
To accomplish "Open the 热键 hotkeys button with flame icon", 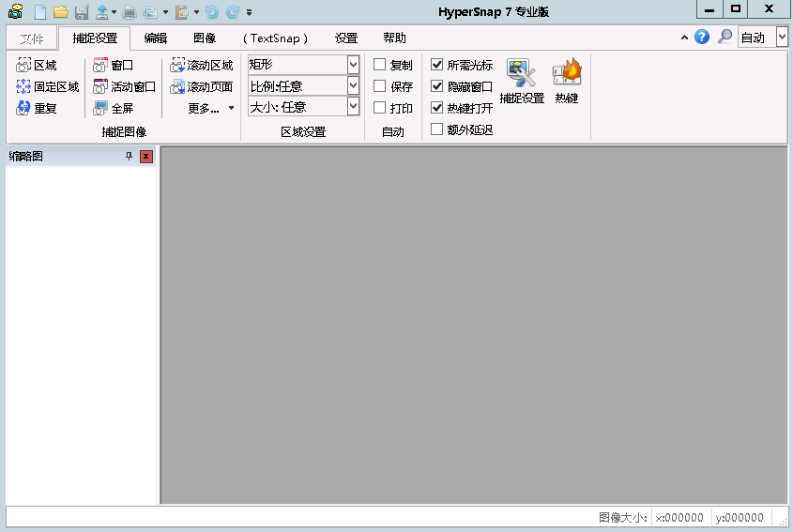I will [567, 81].
